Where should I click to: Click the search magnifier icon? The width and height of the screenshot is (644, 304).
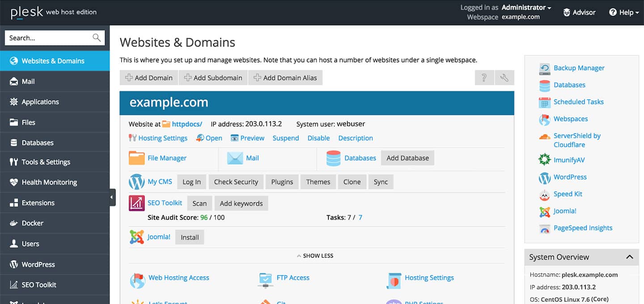click(x=97, y=38)
